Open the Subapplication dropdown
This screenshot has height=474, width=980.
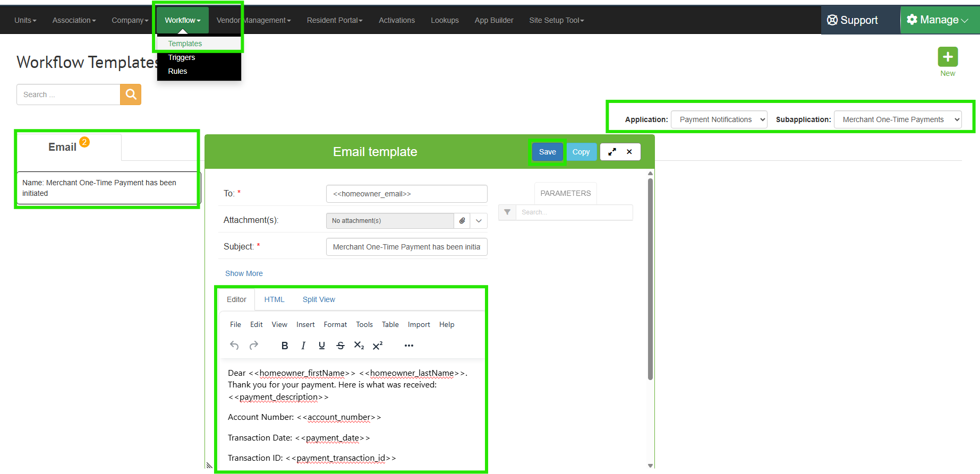pos(897,119)
